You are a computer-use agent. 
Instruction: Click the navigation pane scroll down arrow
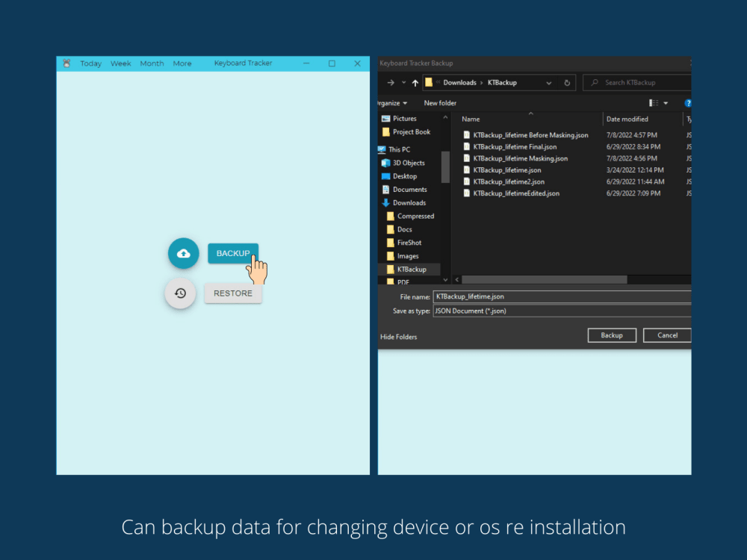click(445, 280)
